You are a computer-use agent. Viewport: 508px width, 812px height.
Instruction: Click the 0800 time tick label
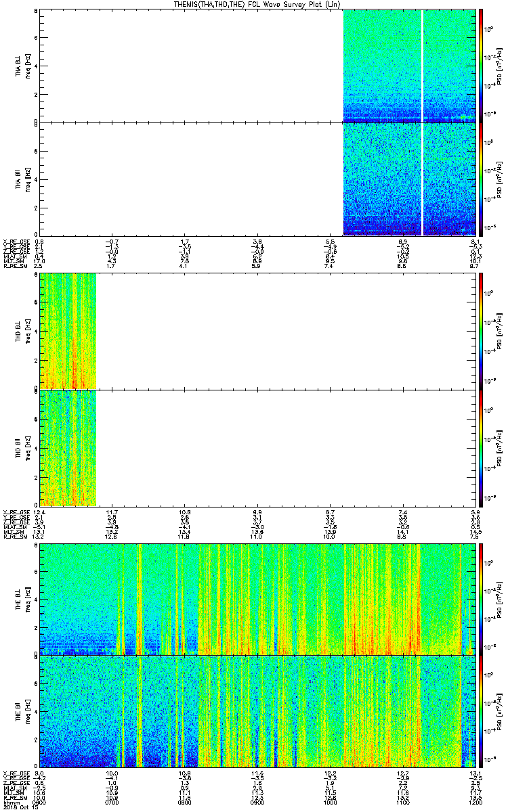coord(185,803)
